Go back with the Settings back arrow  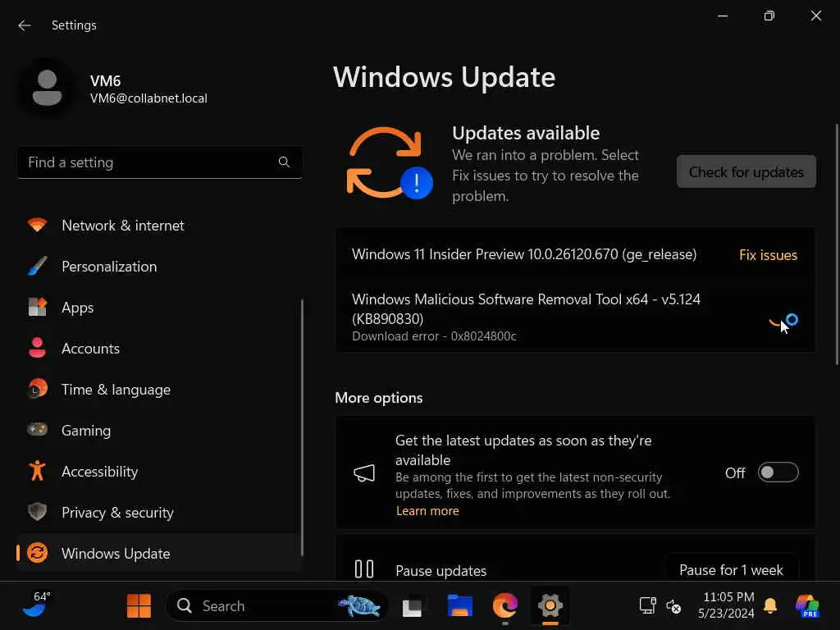(24, 25)
